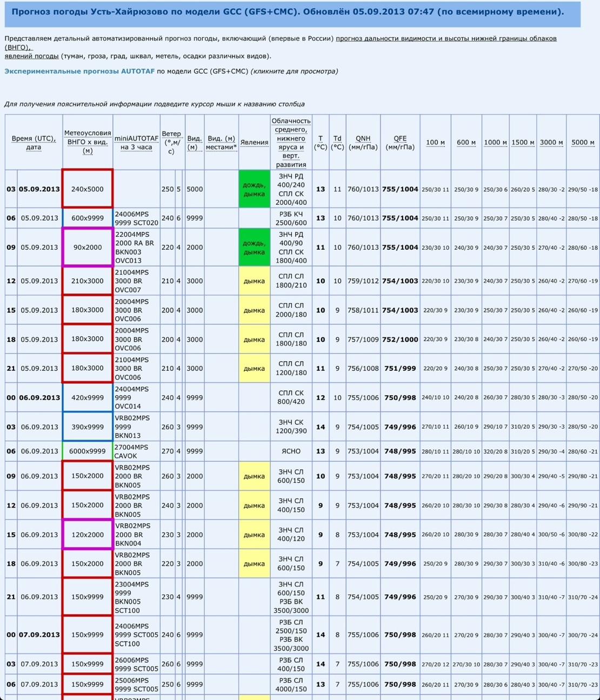This screenshot has height=700, width=600.
Task: Click the 'Ветер' column header
Action: pos(171,142)
